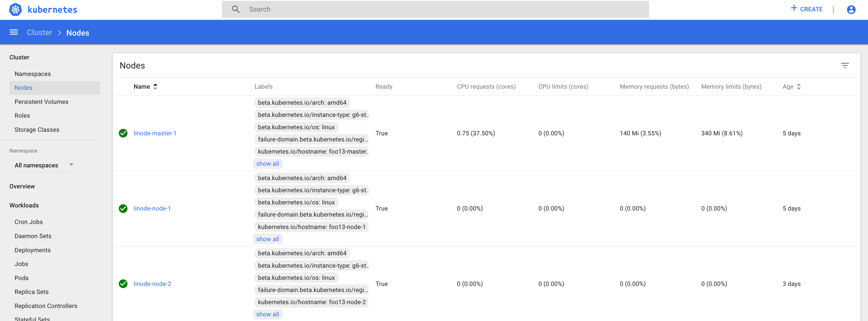Open Daemon Sets in sidebar

click(x=33, y=236)
